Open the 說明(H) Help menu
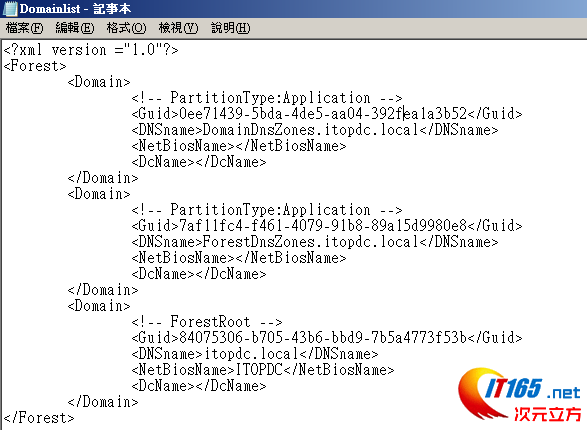The height and width of the screenshot is (430, 587). coord(230,28)
